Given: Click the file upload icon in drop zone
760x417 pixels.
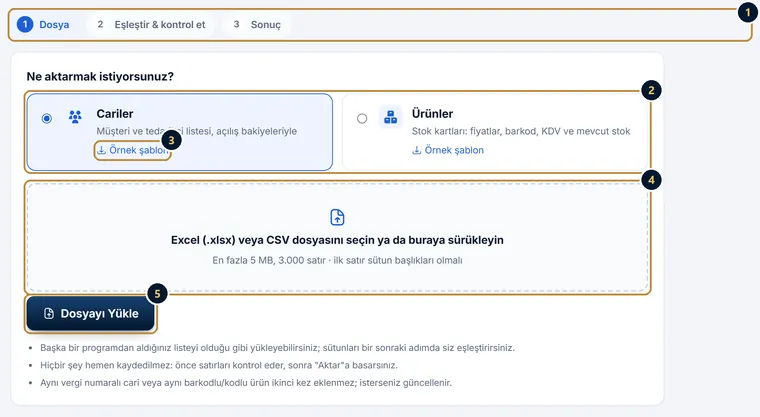Looking at the screenshot, I should [x=337, y=217].
